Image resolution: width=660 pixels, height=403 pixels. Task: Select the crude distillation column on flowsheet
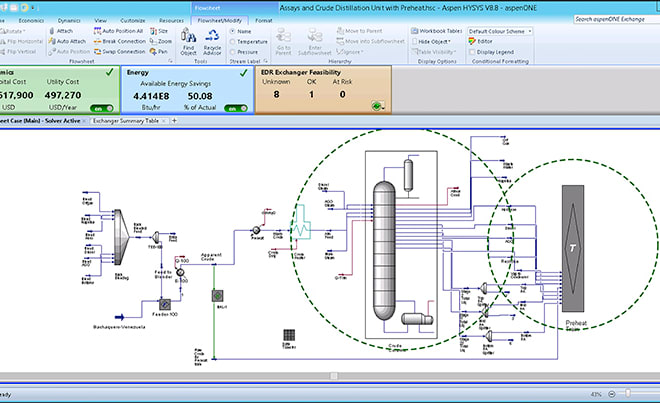coord(384,251)
